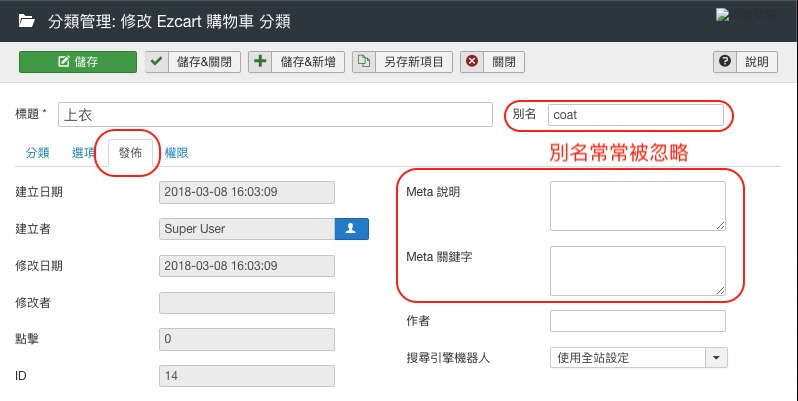The height and width of the screenshot is (401, 798).
Task: Click the 標題 title input field
Action: click(x=275, y=115)
